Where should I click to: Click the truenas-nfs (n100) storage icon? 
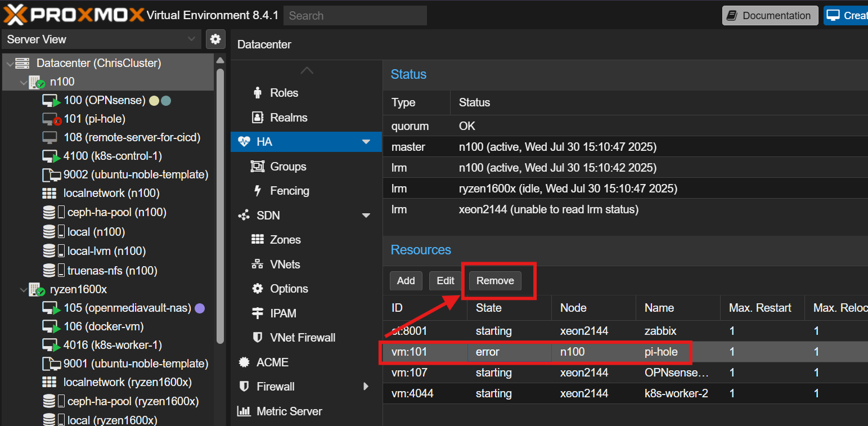(53, 271)
